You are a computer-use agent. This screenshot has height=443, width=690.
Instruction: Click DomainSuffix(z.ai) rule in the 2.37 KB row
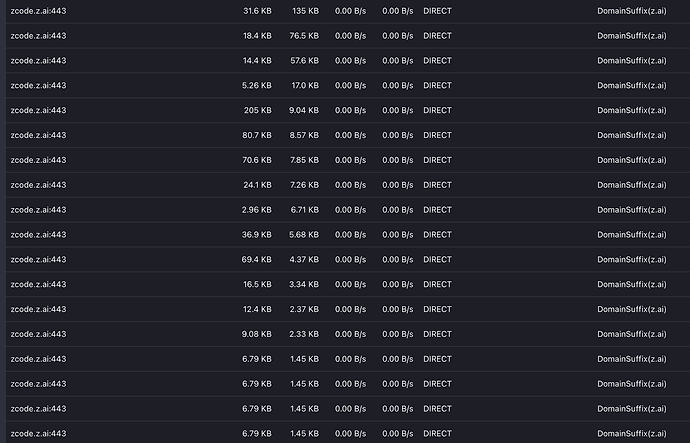tap(631, 309)
